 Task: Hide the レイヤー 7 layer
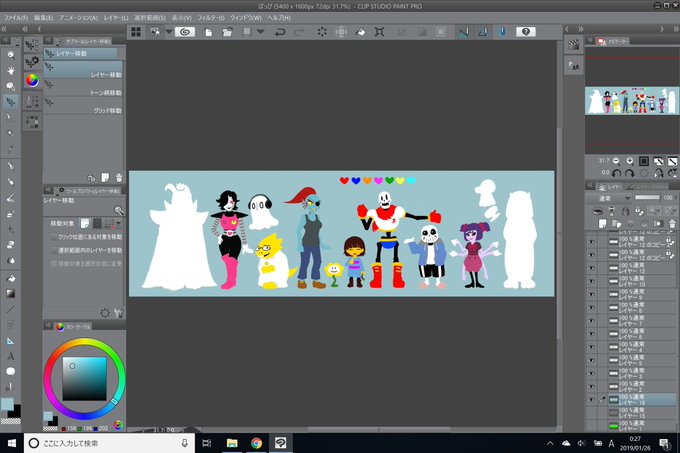click(592, 321)
